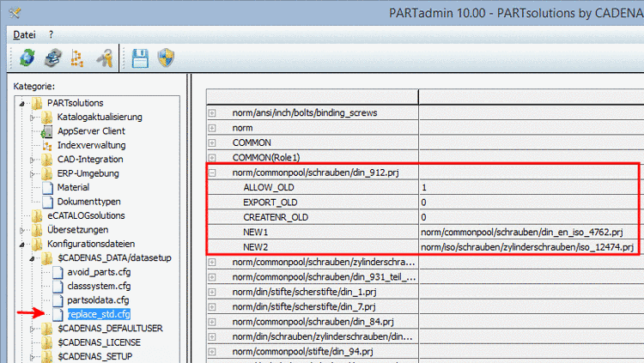Click the ALLOW_OLD key label
The height and width of the screenshot is (363, 644).
point(269,188)
